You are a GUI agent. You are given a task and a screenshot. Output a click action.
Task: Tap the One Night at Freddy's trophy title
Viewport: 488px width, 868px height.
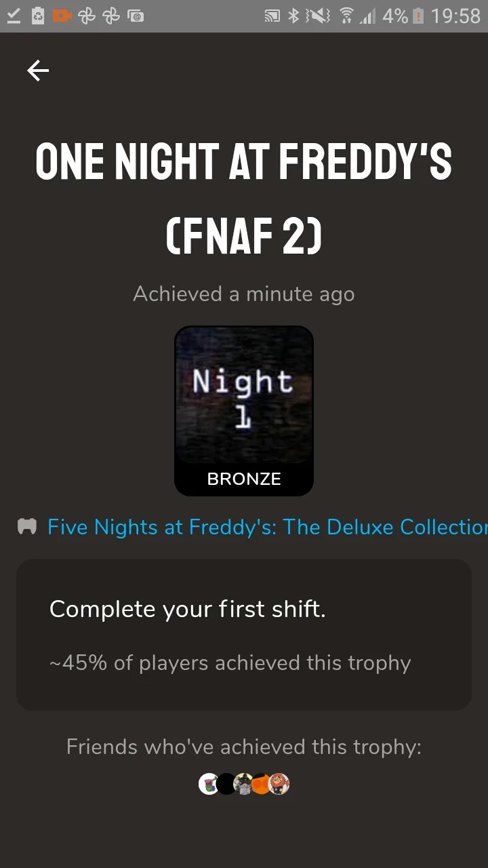(x=244, y=199)
